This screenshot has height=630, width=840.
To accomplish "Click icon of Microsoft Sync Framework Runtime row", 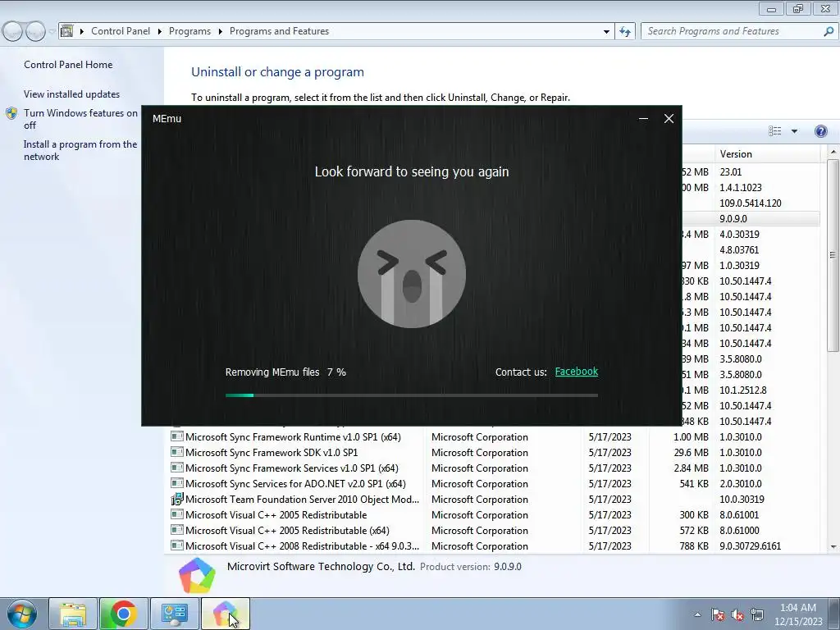I will (x=177, y=436).
